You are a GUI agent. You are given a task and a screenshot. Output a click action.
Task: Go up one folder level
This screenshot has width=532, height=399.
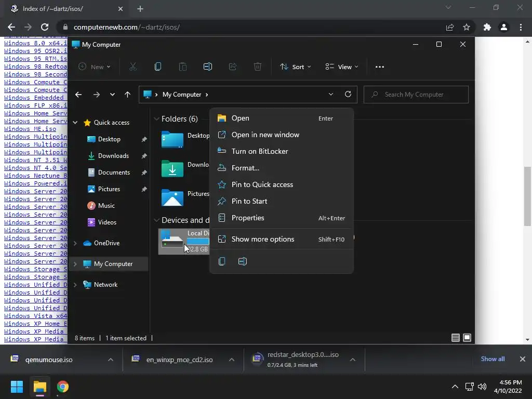[128, 95]
